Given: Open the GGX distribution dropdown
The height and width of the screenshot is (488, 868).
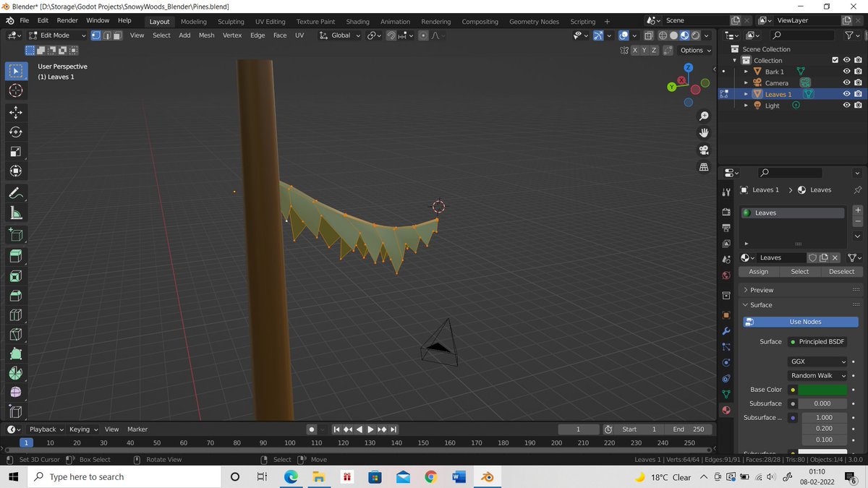Looking at the screenshot, I should (x=817, y=361).
